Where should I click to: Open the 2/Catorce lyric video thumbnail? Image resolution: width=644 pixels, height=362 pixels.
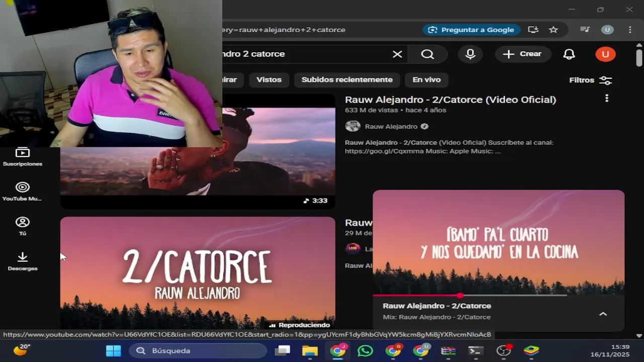[x=198, y=273]
